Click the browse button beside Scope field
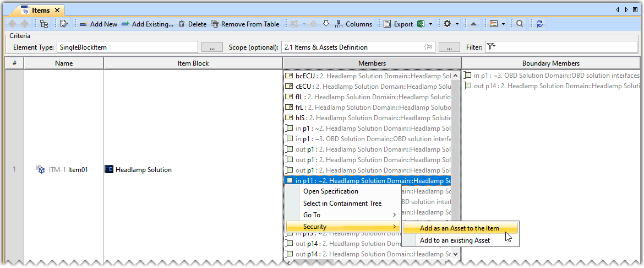This screenshot has width=644, height=268. (449, 47)
